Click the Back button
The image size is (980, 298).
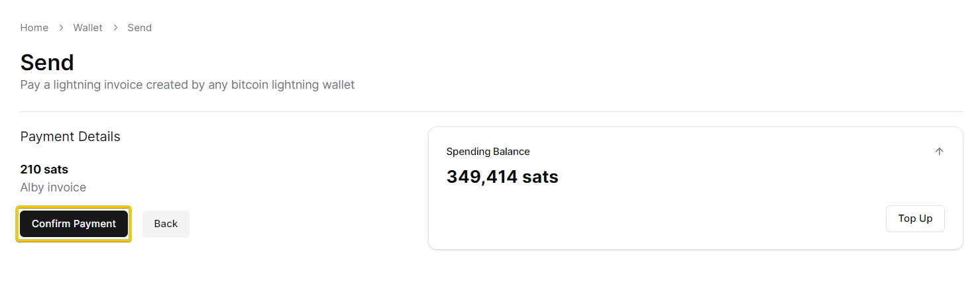click(166, 224)
